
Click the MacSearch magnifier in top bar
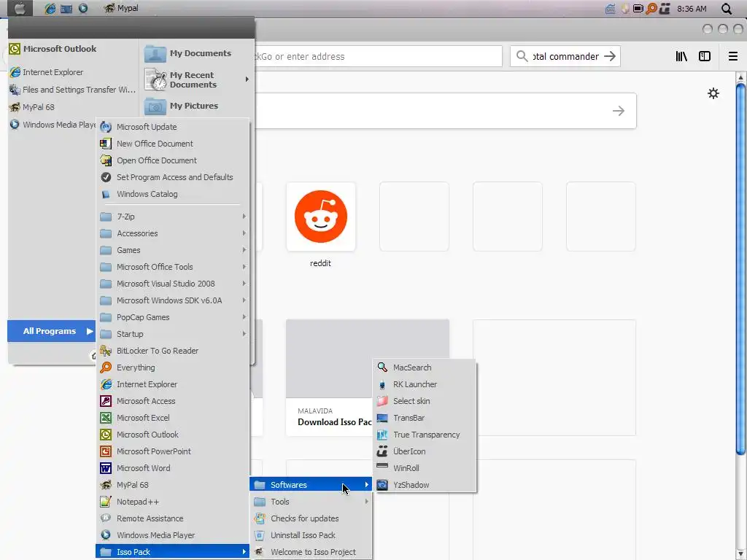(x=726, y=9)
